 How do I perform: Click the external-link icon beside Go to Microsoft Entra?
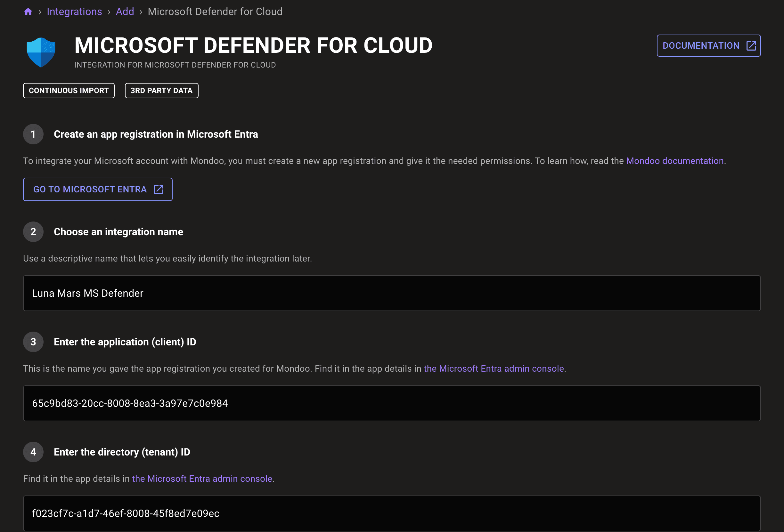pos(158,189)
